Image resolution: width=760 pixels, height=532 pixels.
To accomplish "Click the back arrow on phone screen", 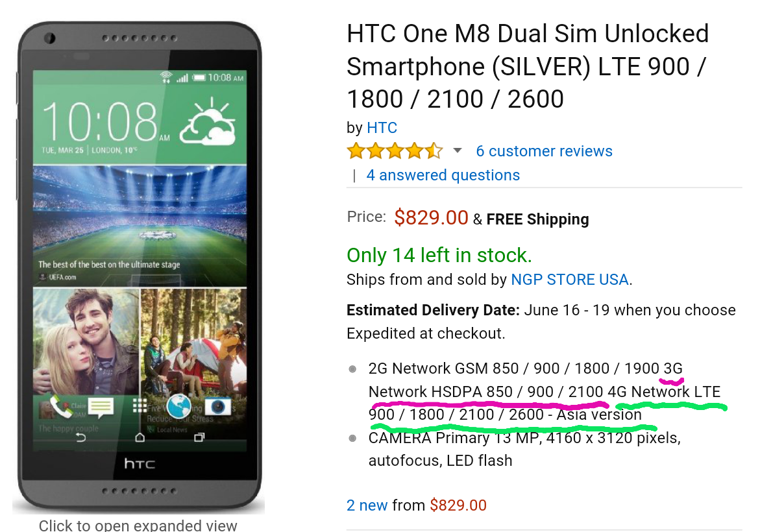I will coord(81,437).
